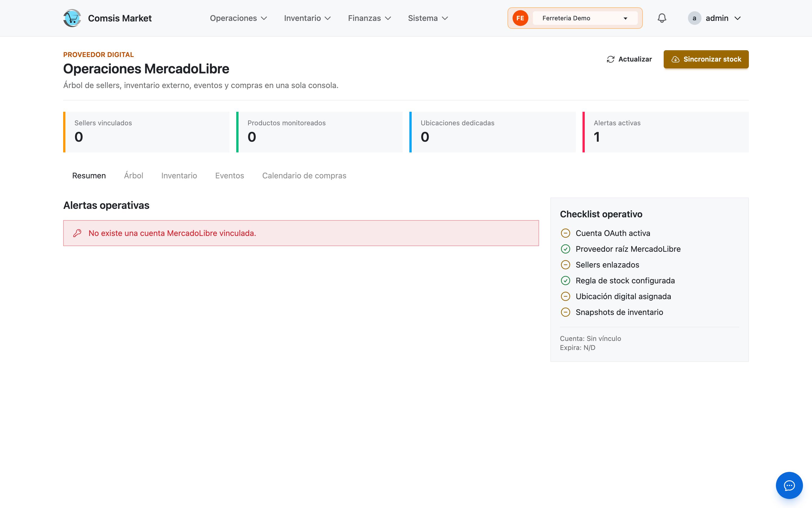Click the 'PROVEEDOR DIGITAL' label

[99, 54]
